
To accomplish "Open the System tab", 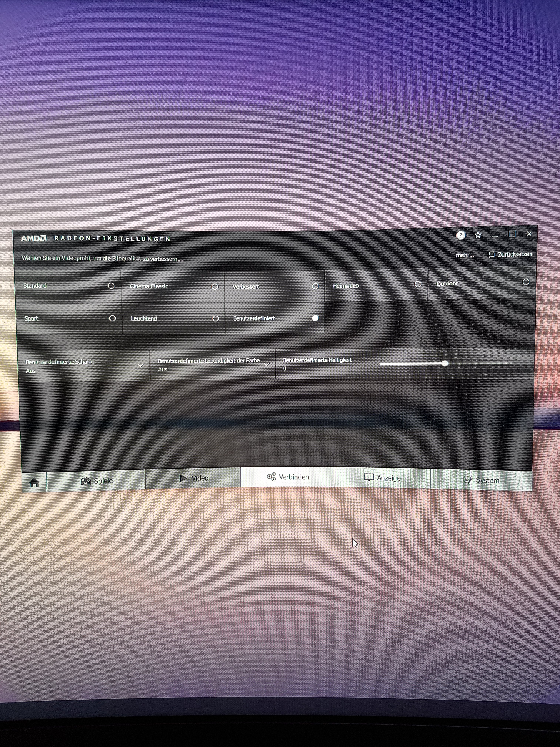I will [481, 480].
